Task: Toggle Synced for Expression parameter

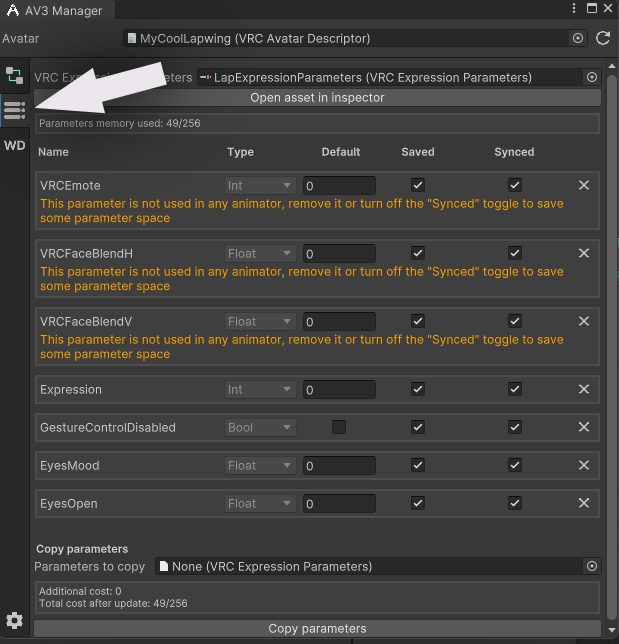Action: coord(515,389)
